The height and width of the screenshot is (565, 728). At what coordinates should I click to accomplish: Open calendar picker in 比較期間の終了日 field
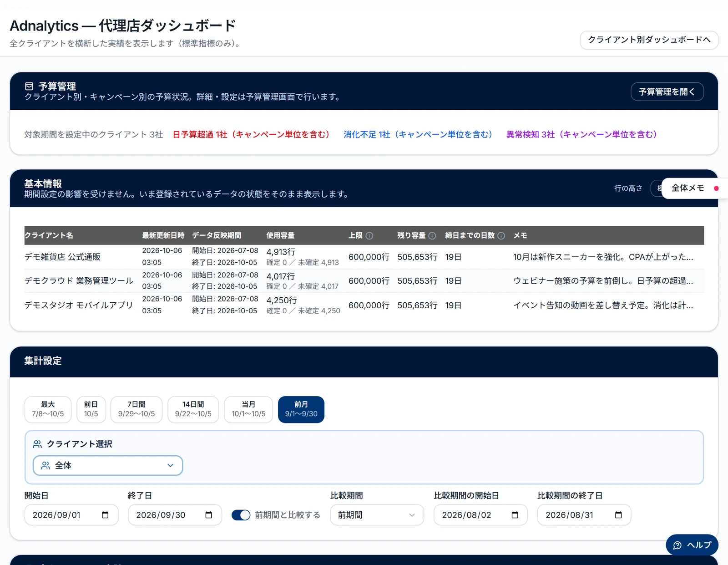coord(618,515)
